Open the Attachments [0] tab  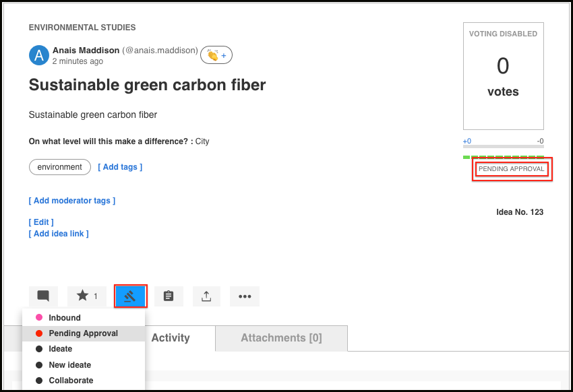click(x=281, y=338)
